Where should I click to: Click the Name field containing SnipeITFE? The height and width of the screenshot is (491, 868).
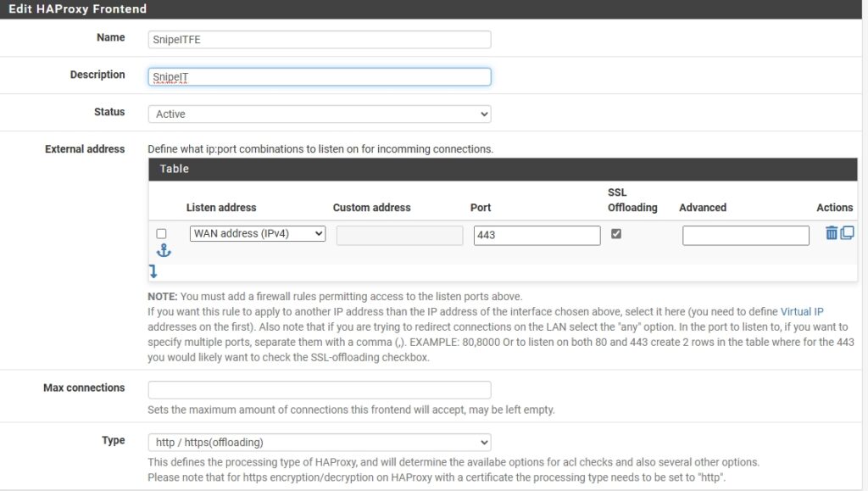[x=320, y=39]
